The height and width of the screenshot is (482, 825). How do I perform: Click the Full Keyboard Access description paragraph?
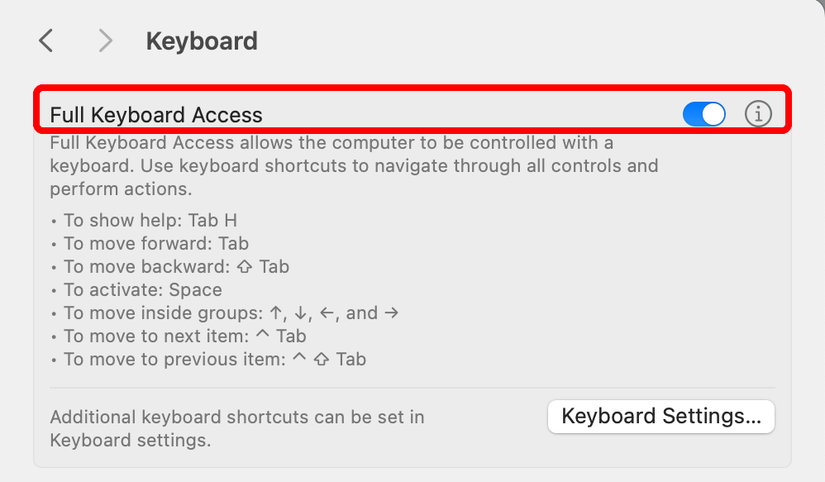coord(354,166)
